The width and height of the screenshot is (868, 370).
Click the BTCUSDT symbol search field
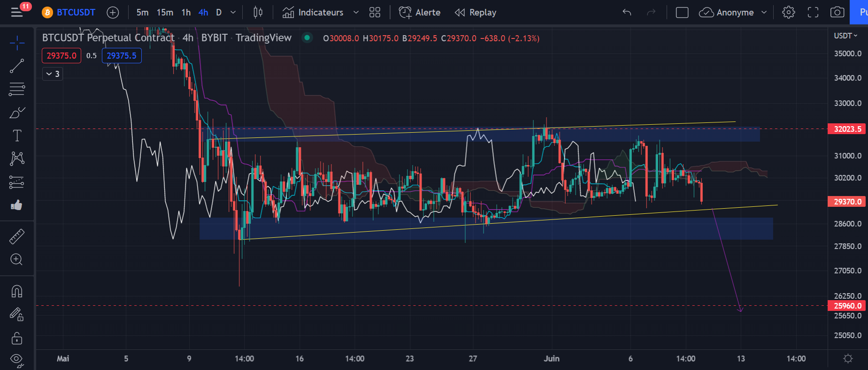[x=75, y=13]
